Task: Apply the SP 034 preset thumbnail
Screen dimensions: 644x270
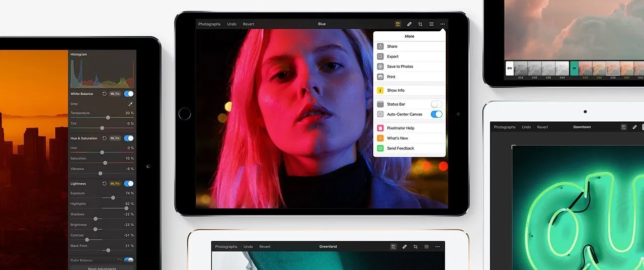Action: [x=585, y=69]
